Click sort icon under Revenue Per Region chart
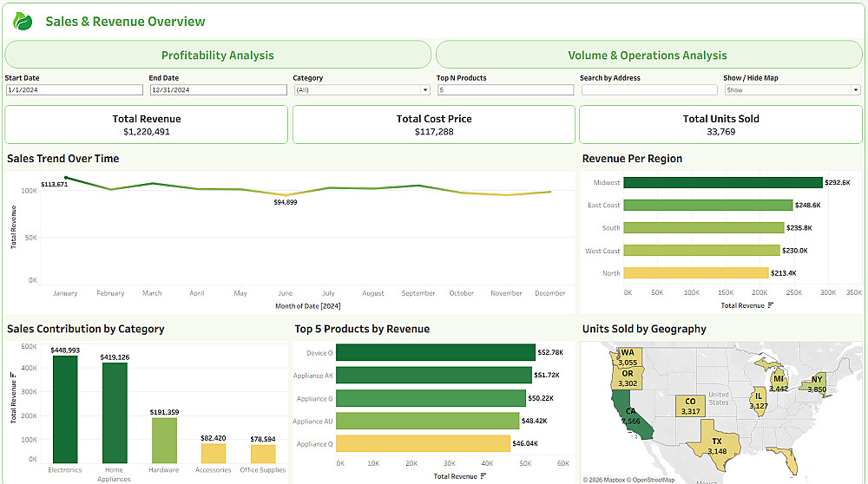Screen dimensions: 868x484 click(772, 305)
